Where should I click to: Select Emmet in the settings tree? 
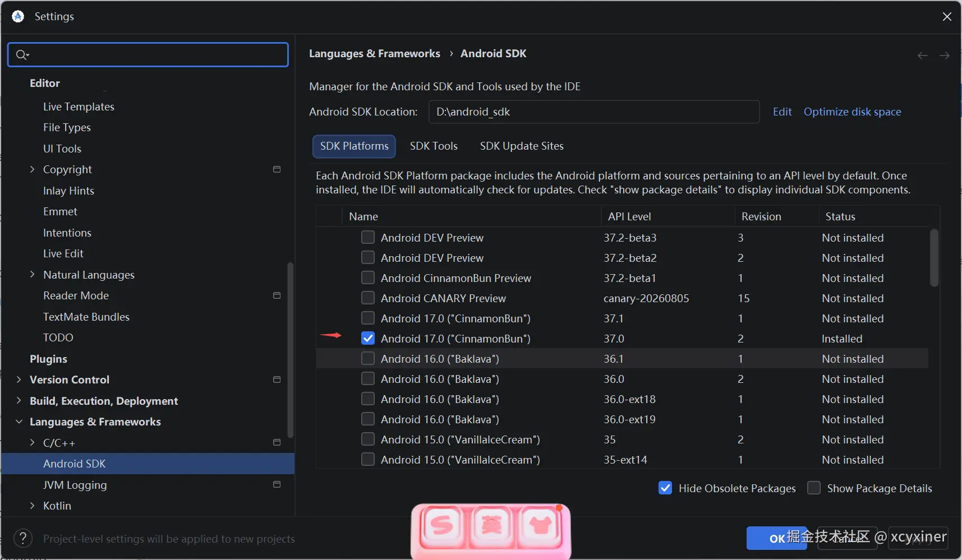pos(60,211)
